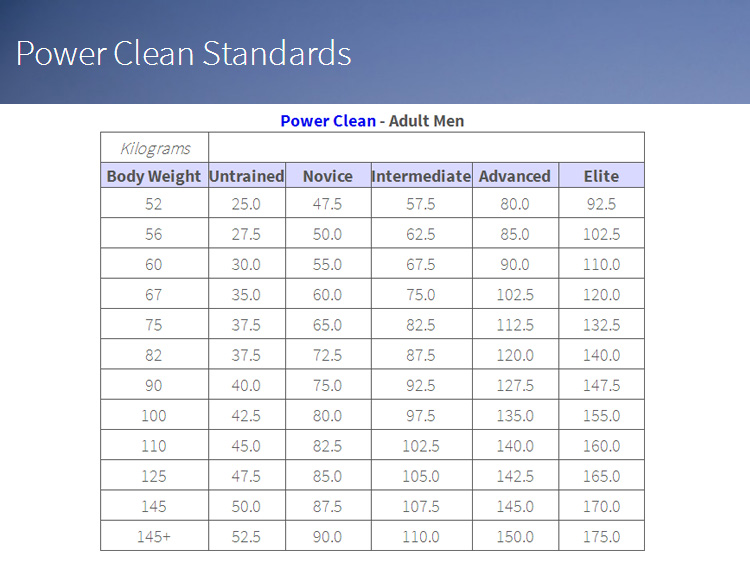The height and width of the screenshot is (563, 750).
Task: Click Novice value 60.0
Action: pos(328,295)
